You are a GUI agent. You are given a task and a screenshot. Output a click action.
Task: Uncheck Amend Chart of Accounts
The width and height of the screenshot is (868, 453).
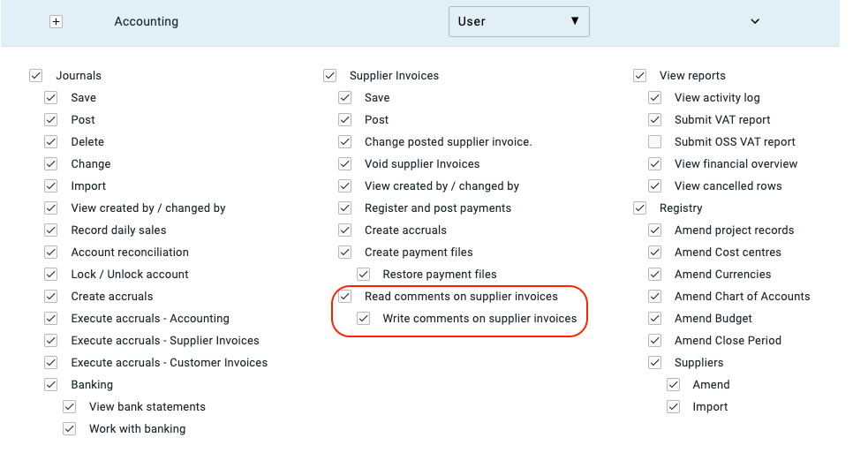[654, 297]
